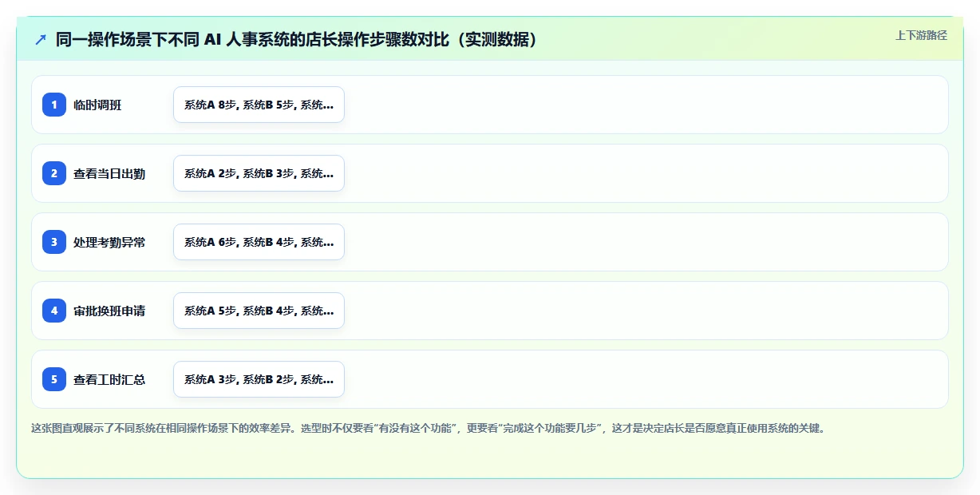Viewport: 980px width, 495px height.
Task: Click the arrow icon beside the chart title
Action: point(41,39)
